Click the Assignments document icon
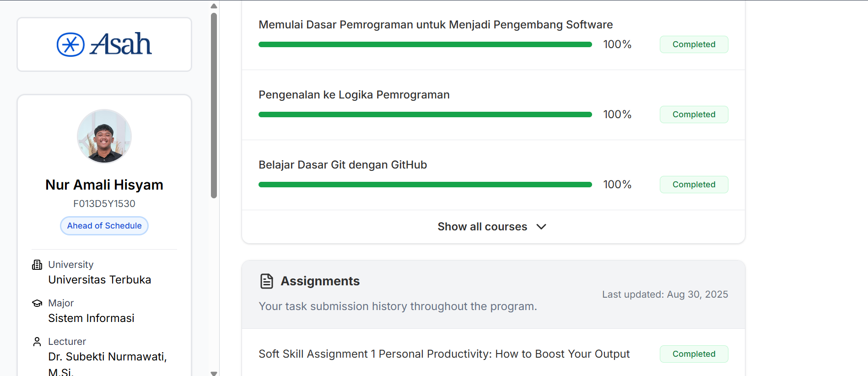The height and width of the screenshot is (376, 868). coord(267,281)
